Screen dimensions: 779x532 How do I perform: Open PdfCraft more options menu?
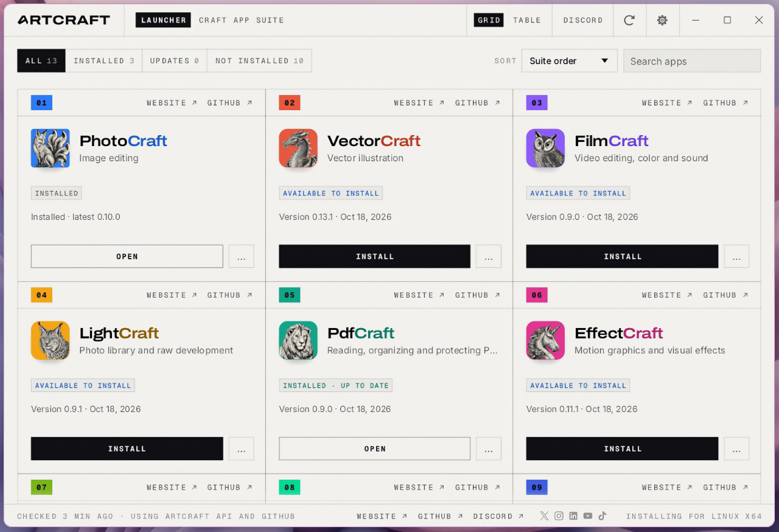tap(489, 449)
